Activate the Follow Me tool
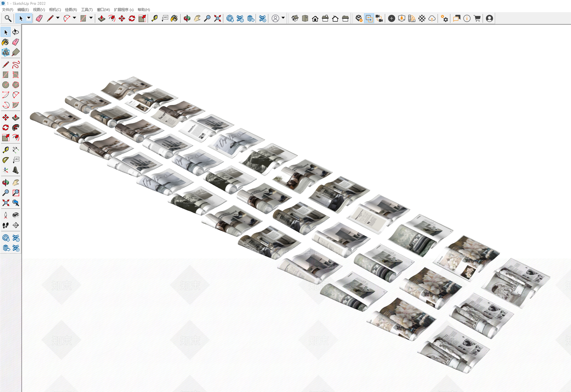 point(16,127)
